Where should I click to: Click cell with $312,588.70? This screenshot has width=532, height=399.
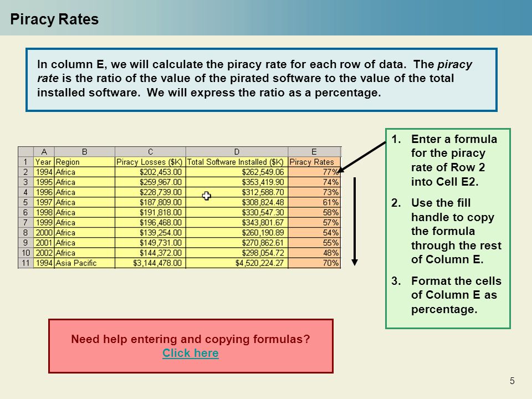(x=237, y=192)
